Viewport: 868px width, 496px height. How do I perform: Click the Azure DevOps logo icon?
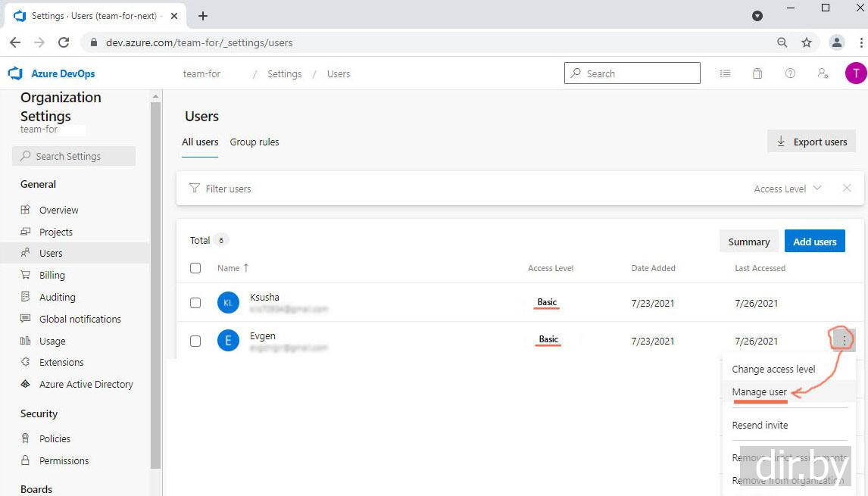[15, 73]
